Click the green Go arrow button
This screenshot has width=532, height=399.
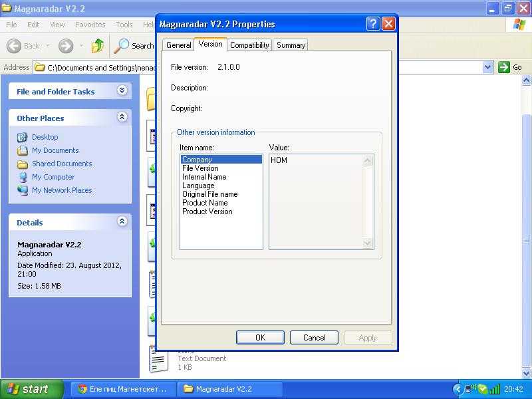[504, 67]
